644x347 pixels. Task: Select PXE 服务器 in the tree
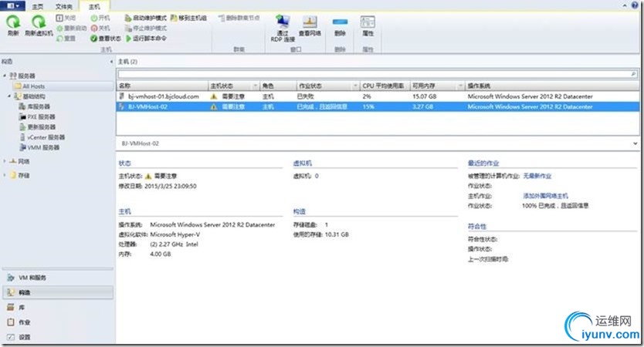pyautogui.click(x=37, y=117)
